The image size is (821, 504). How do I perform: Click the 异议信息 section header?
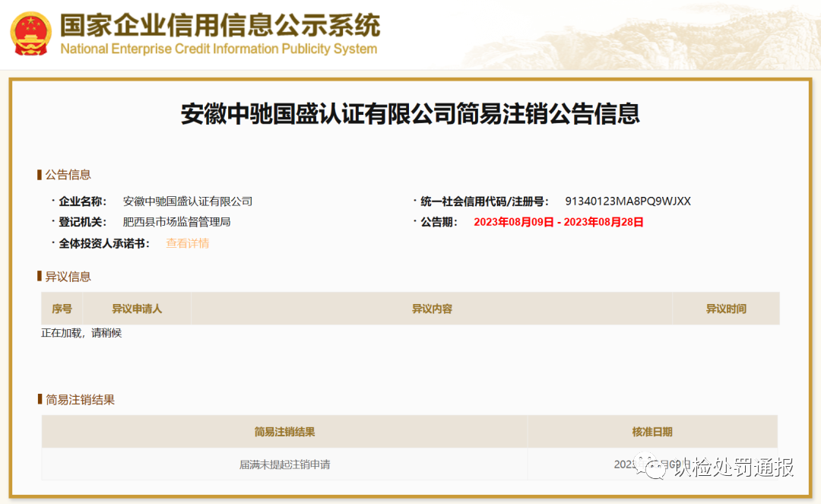(x=68, y=277)
